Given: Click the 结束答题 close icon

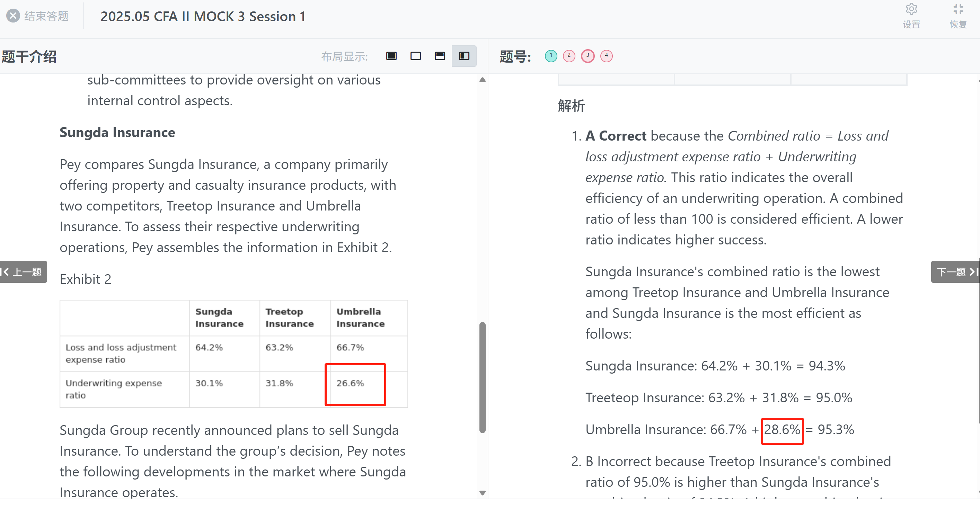Looking at the screenshot, I should coord(13,16).
